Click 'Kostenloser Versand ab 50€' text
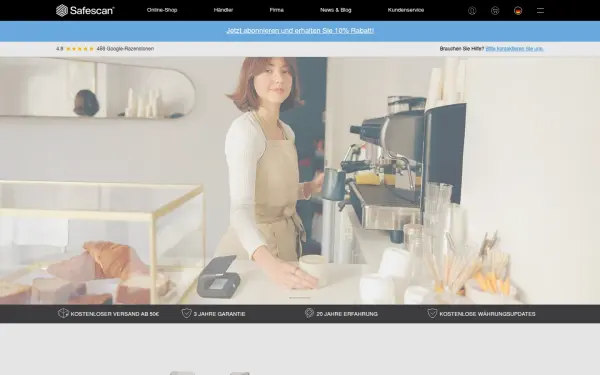600x375 pixels. (115, 314)
